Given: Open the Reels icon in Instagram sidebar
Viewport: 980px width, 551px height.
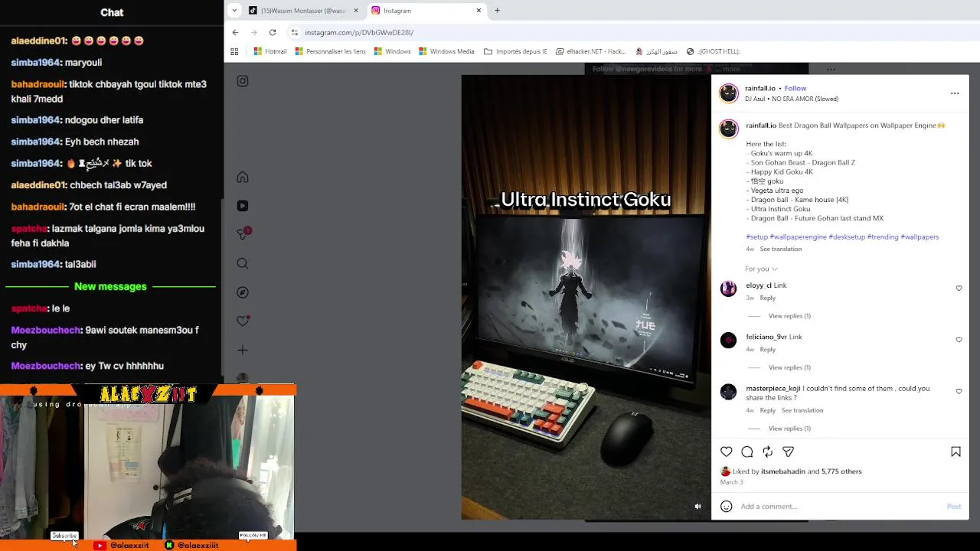Looking at the screenshot, I should point(243,206).
